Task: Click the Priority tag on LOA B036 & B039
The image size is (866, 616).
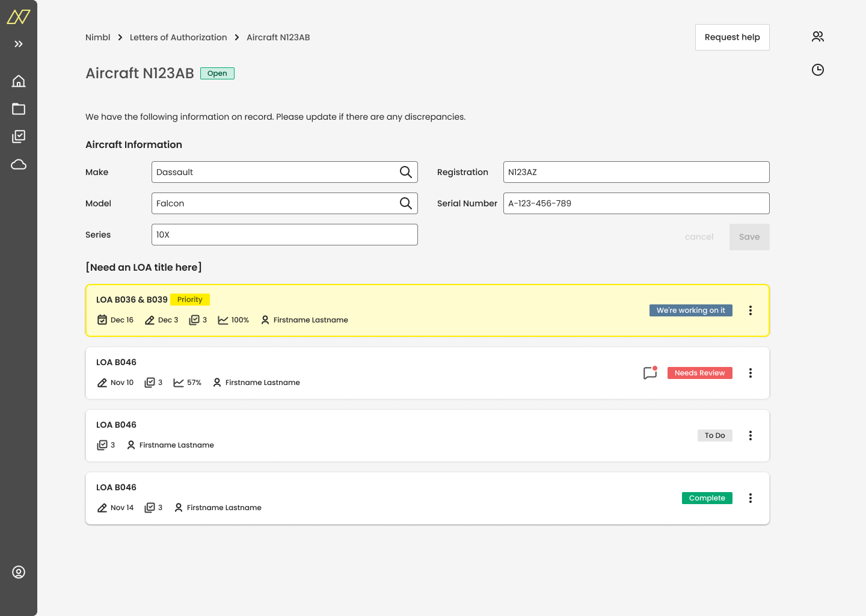Action: pyautogui.click(x=190, y=300)
